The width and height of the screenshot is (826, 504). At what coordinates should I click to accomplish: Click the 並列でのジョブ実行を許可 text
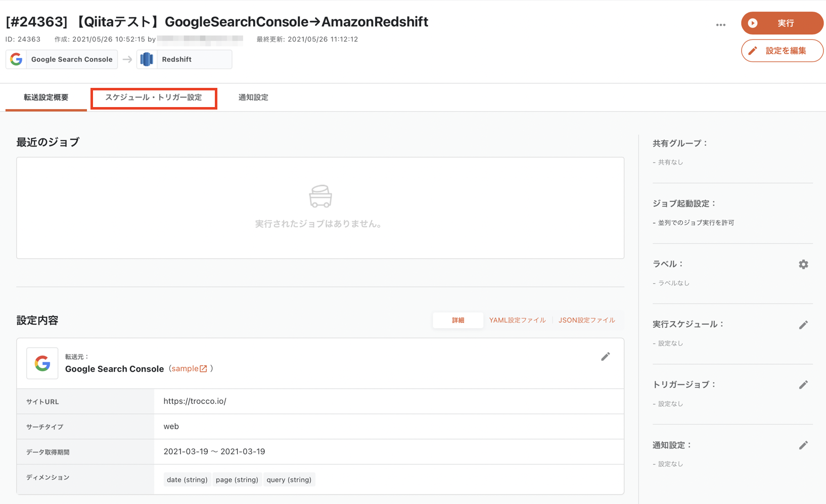tap(696, 223)
